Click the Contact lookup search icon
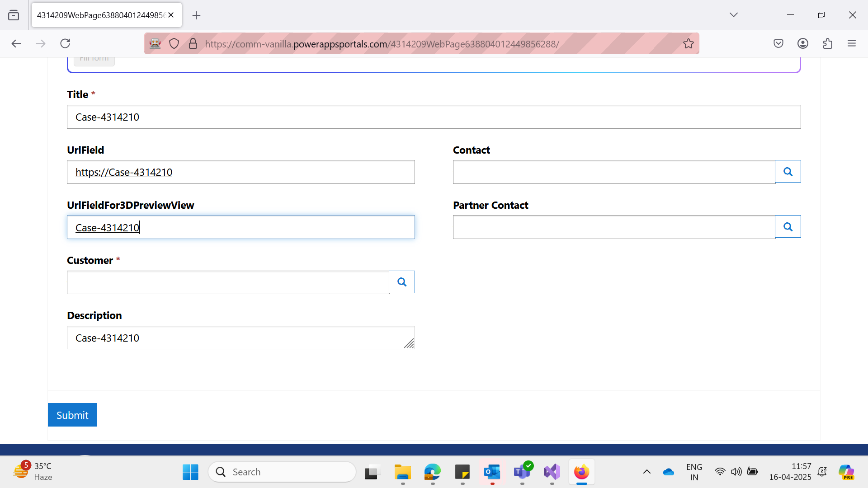Screen dimensions: 868x488 click(788, 172)
